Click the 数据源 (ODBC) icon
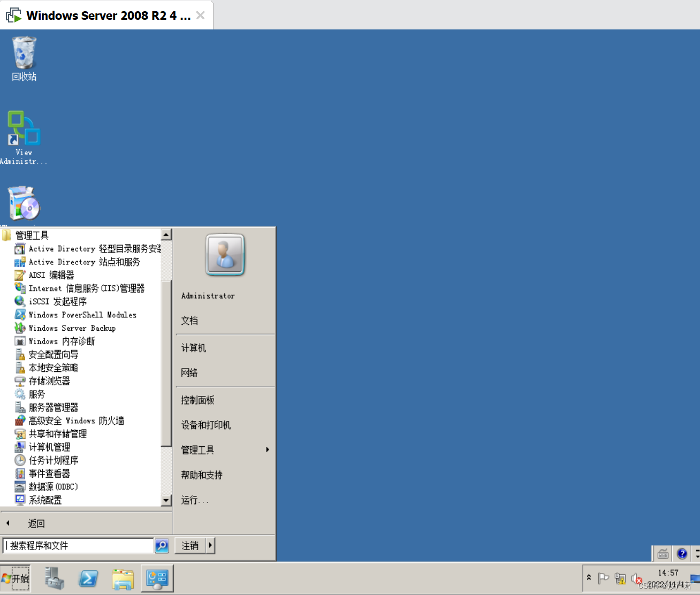 point(20,487)
